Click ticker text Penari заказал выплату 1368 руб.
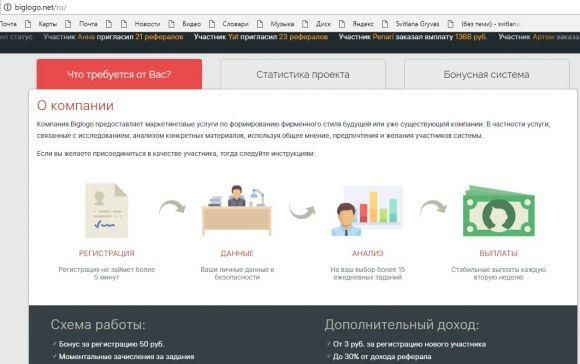 point(413,37)
